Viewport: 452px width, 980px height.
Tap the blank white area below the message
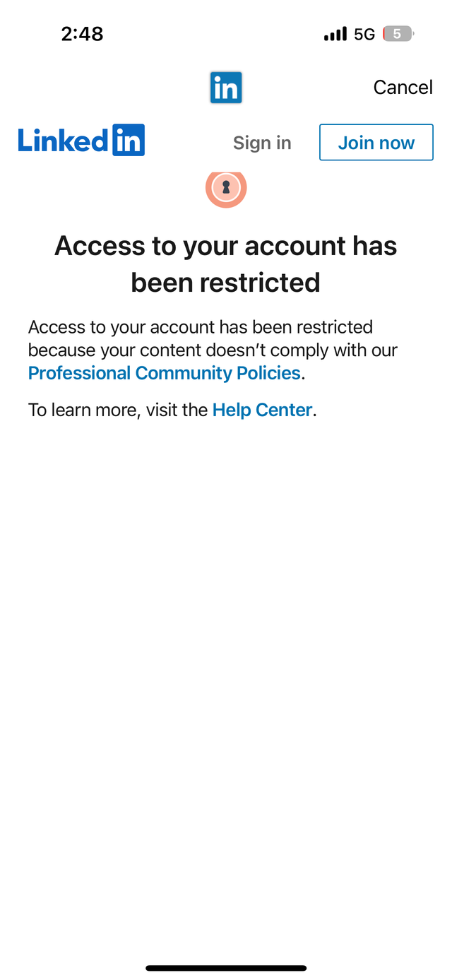click(x=226, y=671)
